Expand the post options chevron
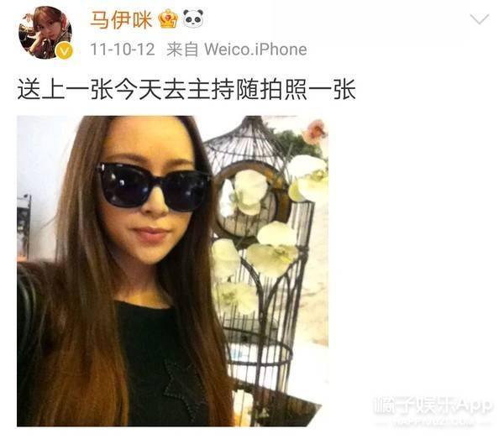 pos(480,18)
